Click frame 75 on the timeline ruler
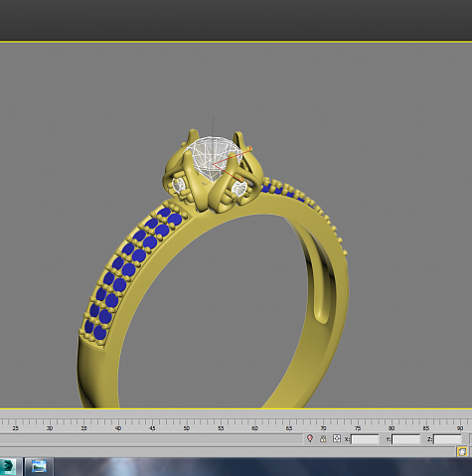The width and height of the screenshot is (472, 476). click(358, 428)
